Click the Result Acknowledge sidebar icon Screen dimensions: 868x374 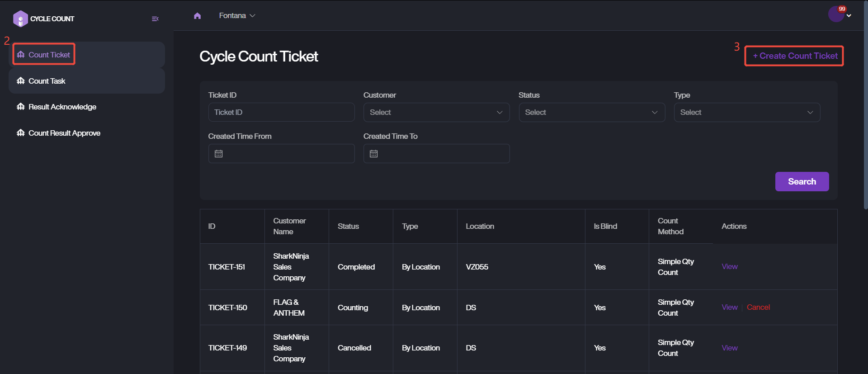(x=21, y=107)
